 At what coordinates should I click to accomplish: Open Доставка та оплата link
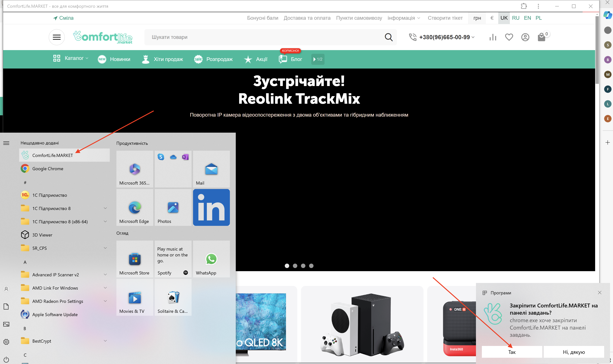pyautogui.click(x=307, y=18)
